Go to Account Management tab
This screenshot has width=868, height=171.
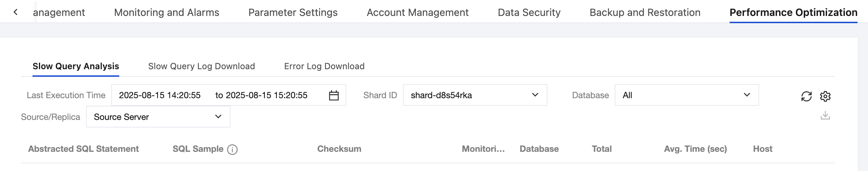[x=417, y=12]
